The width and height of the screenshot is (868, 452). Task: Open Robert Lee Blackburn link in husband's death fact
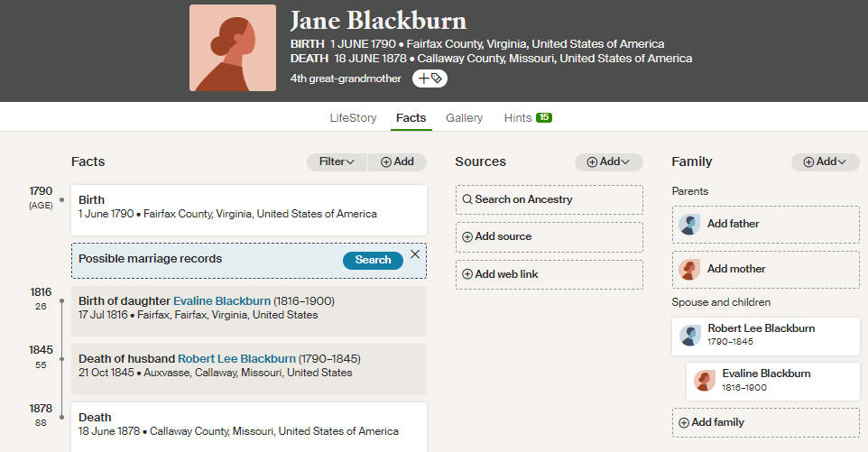[x=236, y=358]
